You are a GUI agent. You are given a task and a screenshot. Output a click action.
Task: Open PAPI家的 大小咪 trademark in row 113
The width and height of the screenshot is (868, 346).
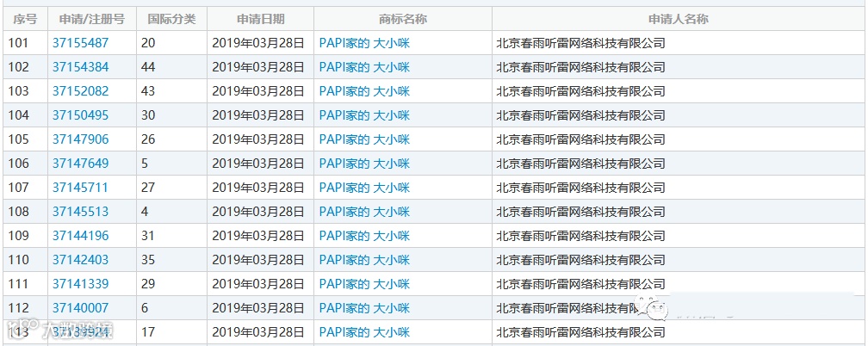pyautogui.click(x=365, y=332)
